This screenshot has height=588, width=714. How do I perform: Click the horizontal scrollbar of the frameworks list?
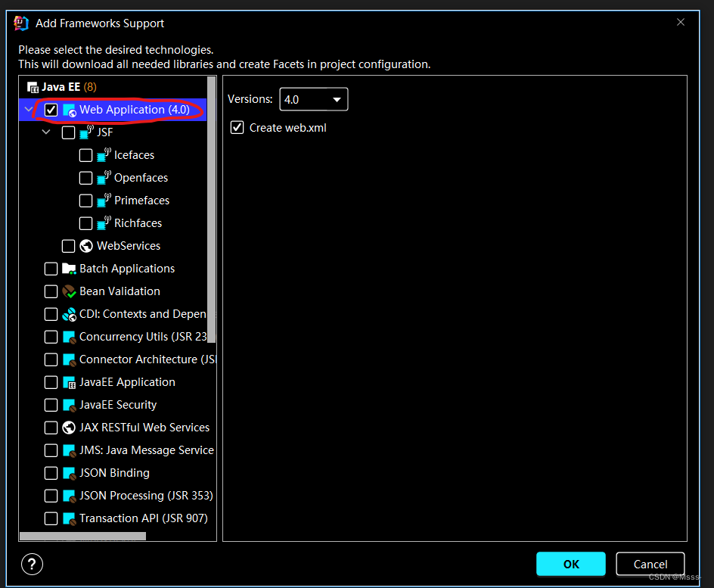(83, 536)
